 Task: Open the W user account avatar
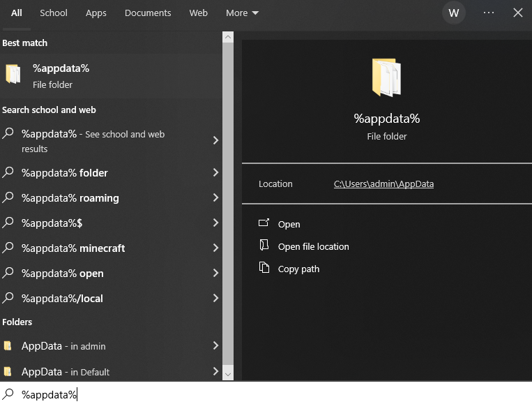coord(454,13)
